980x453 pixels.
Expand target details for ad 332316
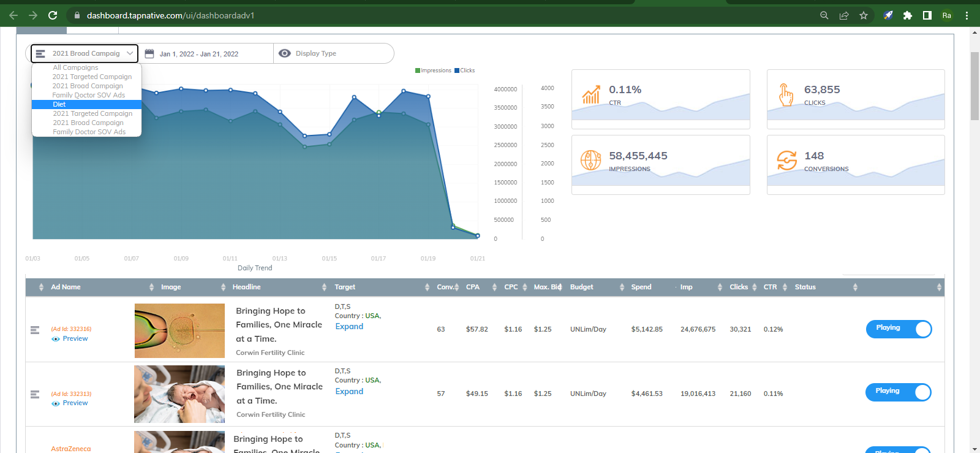click(x=349, y=327)
